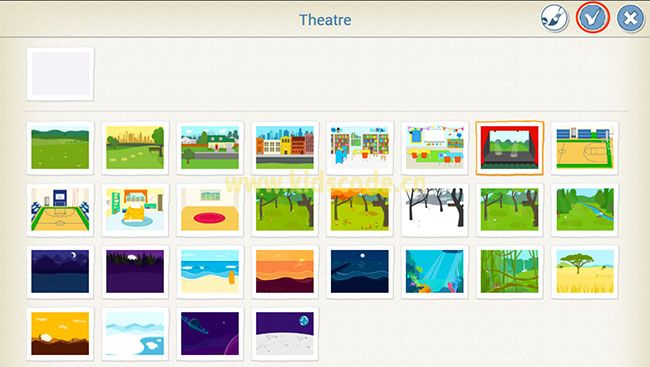
Task: Choose the moon surface with Earth background
Action: pyautogui.click(x=285, y=334)
